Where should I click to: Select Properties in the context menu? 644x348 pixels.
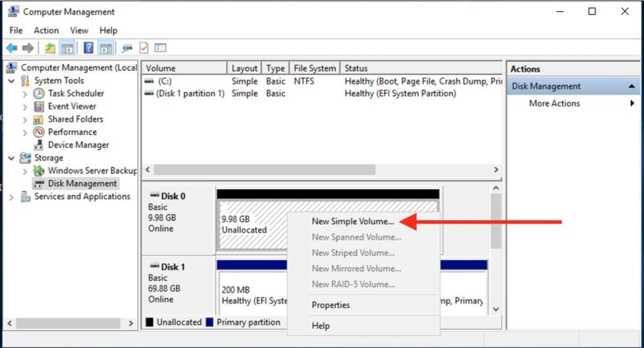click(331, 305)
